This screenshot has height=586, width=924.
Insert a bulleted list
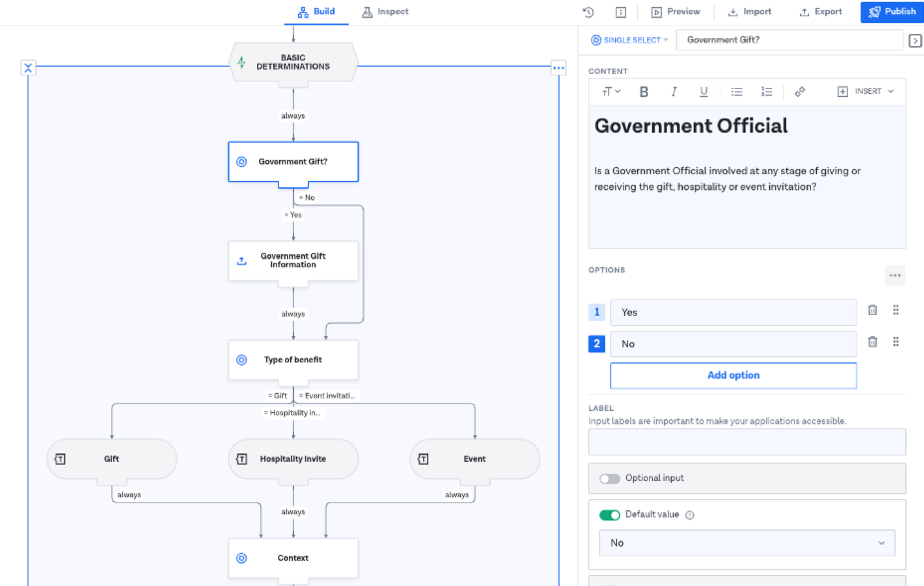pyautogui.click(x=737, y=92)
